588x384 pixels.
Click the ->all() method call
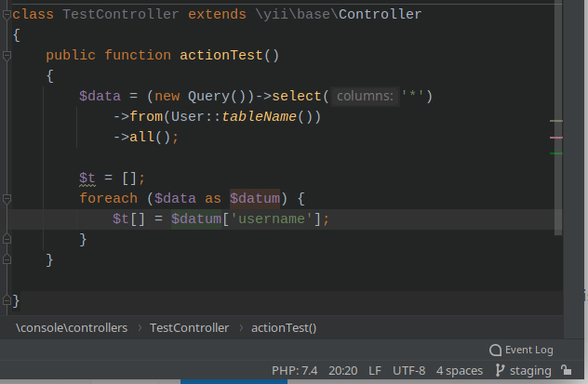(x=142, y=137)
